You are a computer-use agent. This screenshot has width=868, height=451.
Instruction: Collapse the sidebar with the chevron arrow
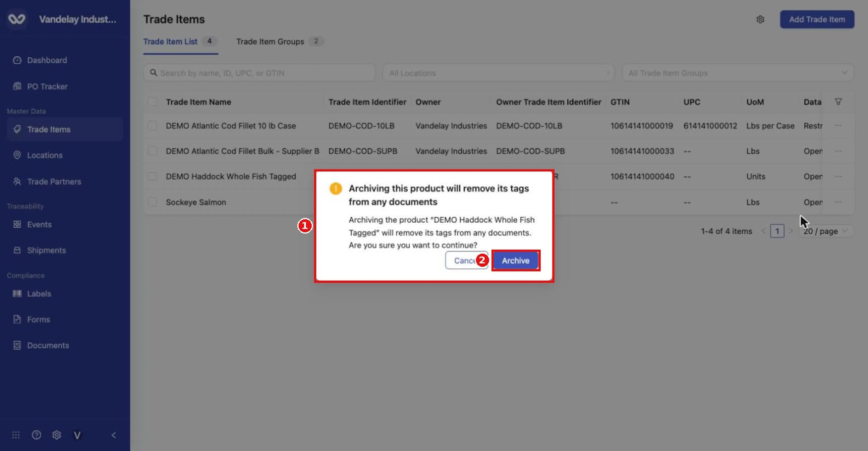pos(113,435)
